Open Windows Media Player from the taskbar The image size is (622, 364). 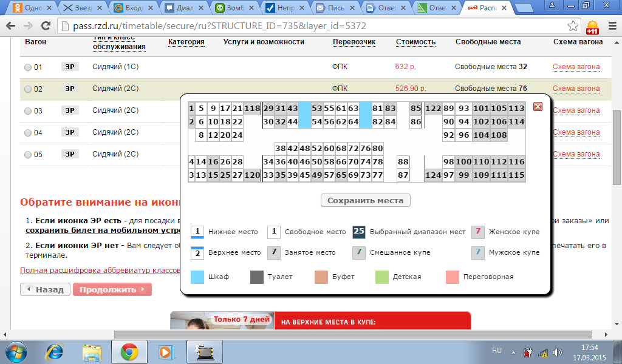(x=164, y=351)
